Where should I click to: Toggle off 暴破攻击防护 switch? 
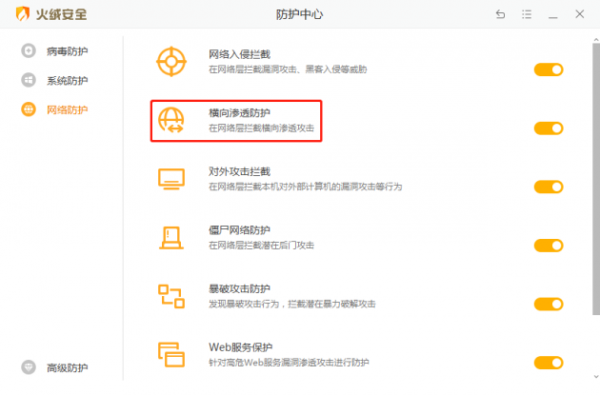549,304
